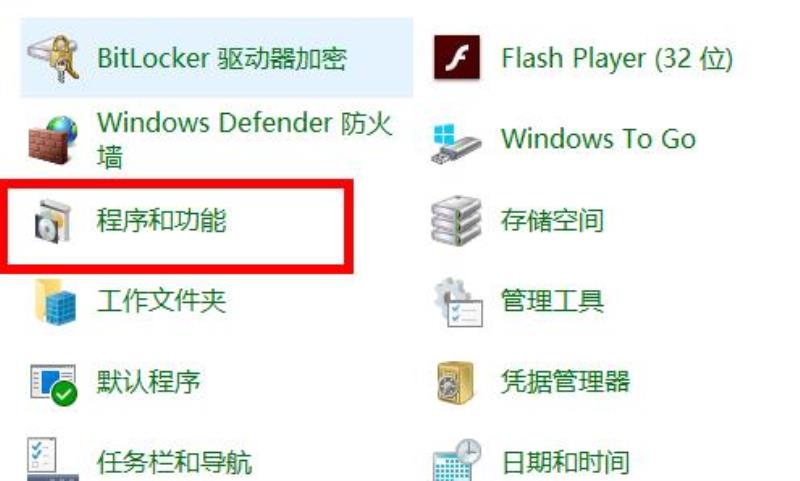800x481 pixels.
Task: Open the 默认程序 icon with green check
Action: (53, 385)
